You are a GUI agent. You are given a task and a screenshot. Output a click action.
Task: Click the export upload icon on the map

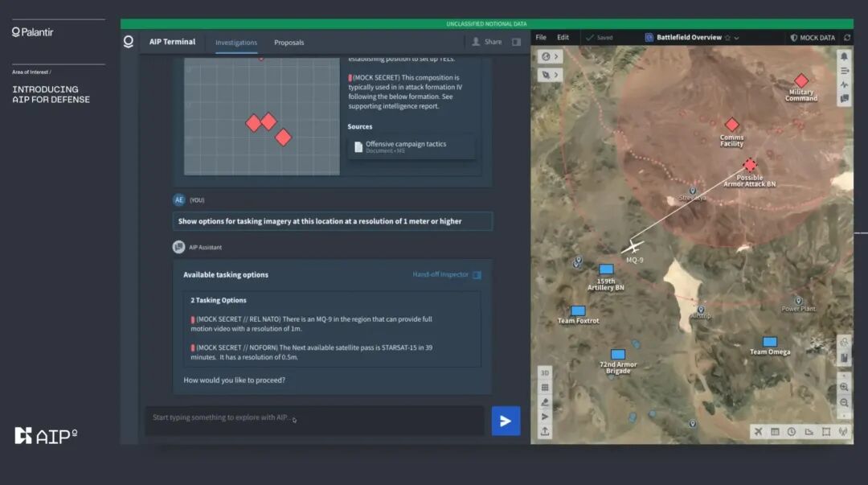pyautogui.click(x=545, y=431)
